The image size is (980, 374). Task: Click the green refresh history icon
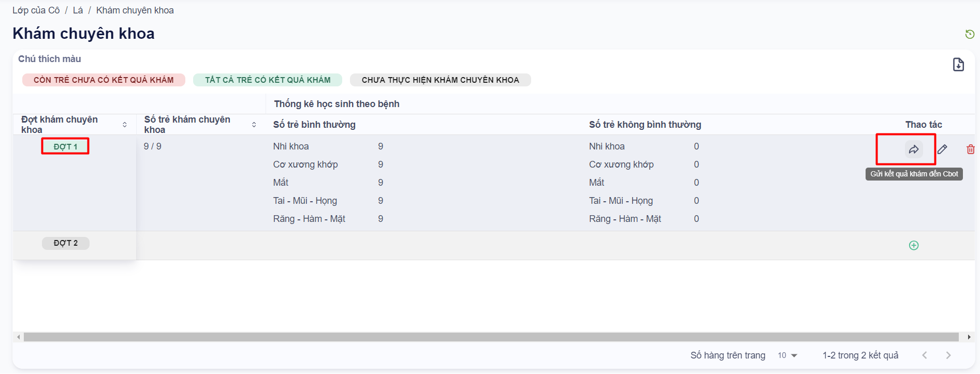coord(970,34)
